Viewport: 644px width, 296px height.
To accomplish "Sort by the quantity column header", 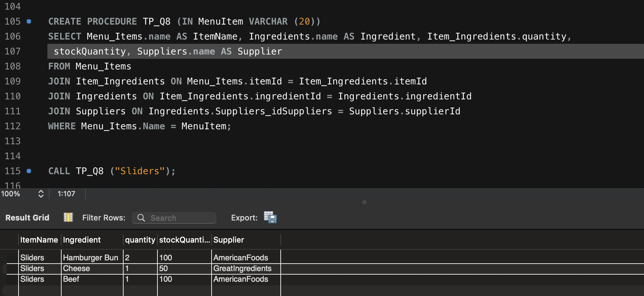I will tap(140, 240).
